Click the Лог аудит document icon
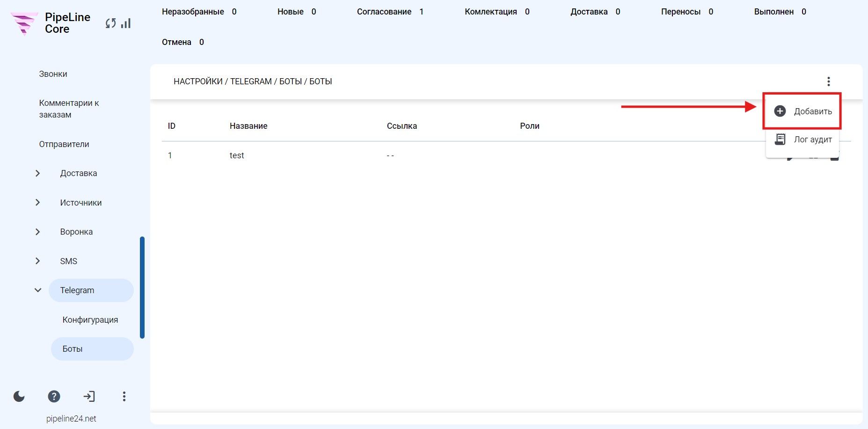This screenshot has width=868, height=429. tap(780, 139)
